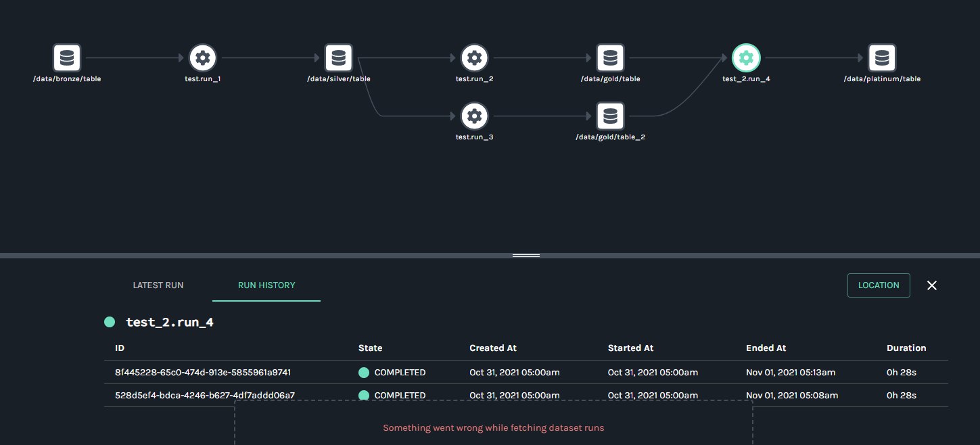Click the Duration column header
980x445 pixels.
click(x=906, y=348)
